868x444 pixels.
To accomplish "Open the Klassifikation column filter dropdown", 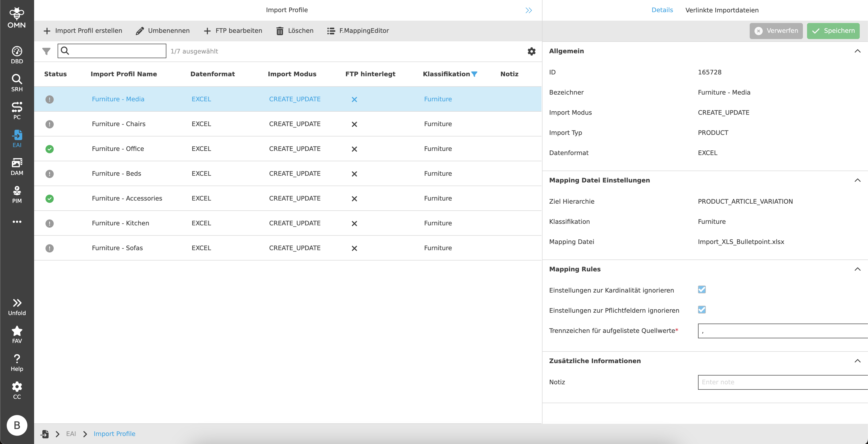I will [475, 74].
